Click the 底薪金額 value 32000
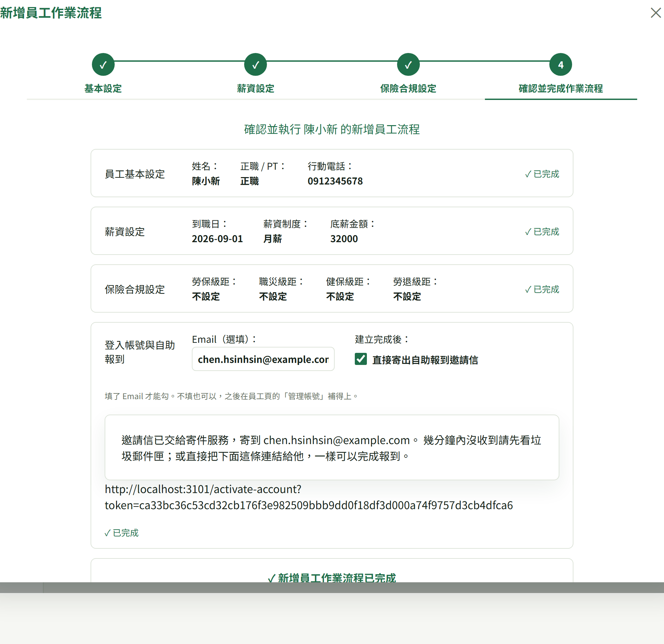 (344, 239)
